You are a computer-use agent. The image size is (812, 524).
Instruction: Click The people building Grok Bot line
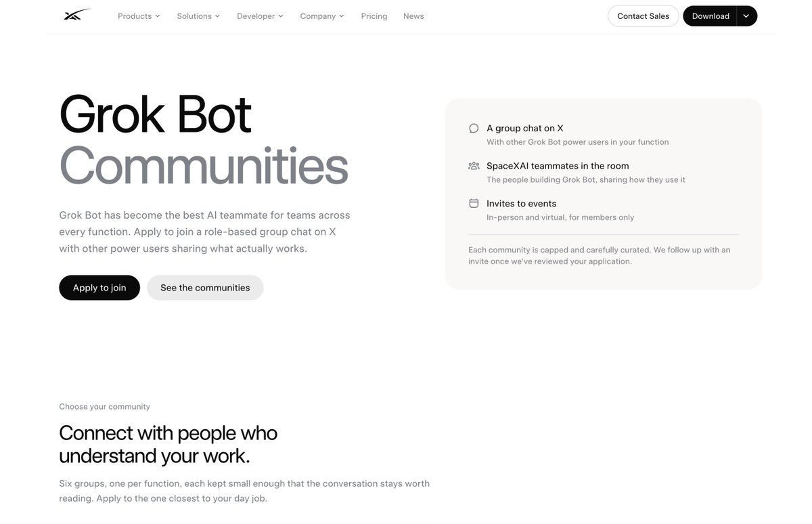586,179
